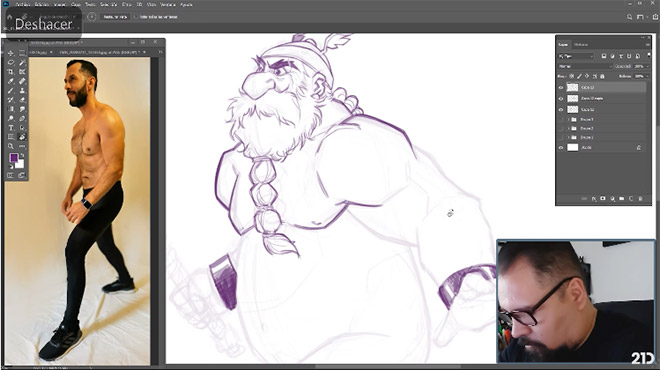This screenshot has height=370, width=660.
Task: Hide the top selected layer's eye icon
Action: [561, 88]
